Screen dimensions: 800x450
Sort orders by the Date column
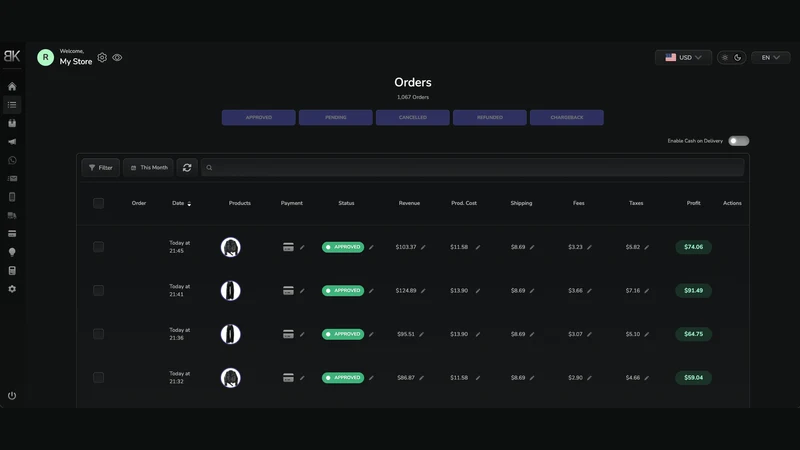[181, 203]
